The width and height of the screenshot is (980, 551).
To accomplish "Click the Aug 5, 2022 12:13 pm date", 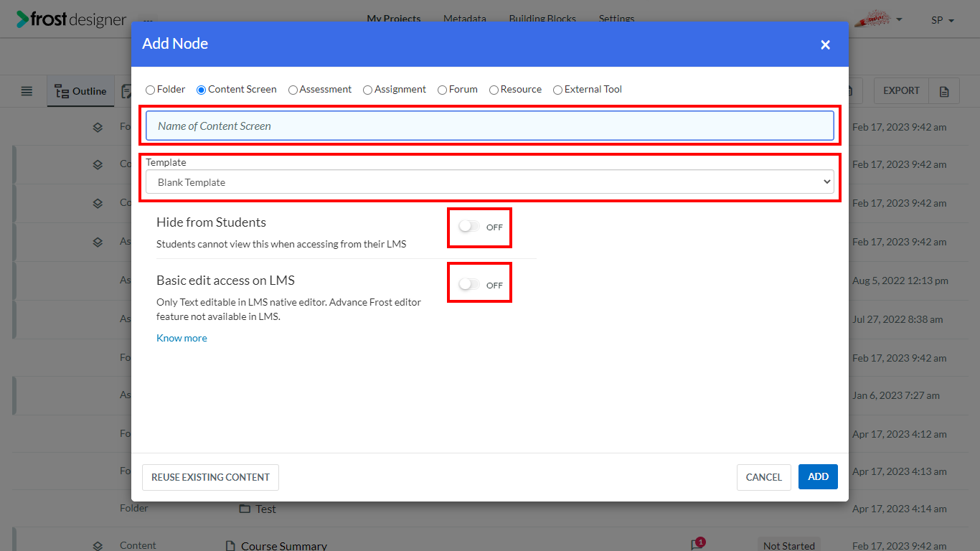I will click(x=900, y=281).
